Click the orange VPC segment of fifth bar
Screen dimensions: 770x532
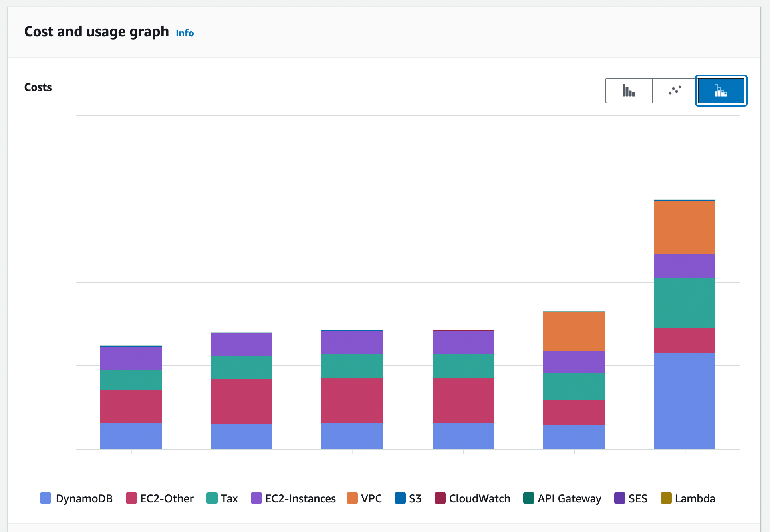[x=574, y=332]
